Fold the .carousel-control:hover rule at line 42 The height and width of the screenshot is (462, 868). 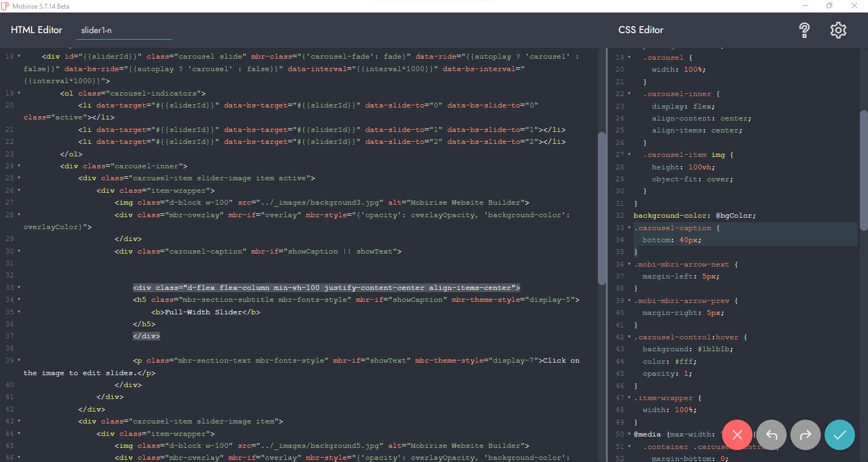coord(629,337)
